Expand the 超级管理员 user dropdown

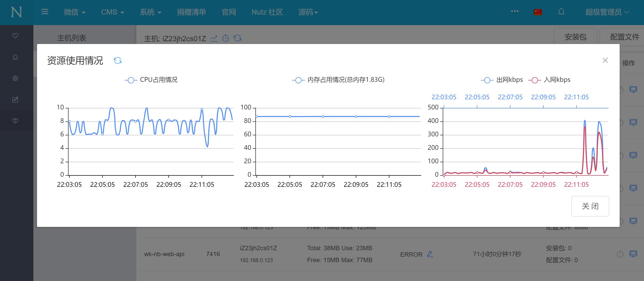(x=607, y=12)
